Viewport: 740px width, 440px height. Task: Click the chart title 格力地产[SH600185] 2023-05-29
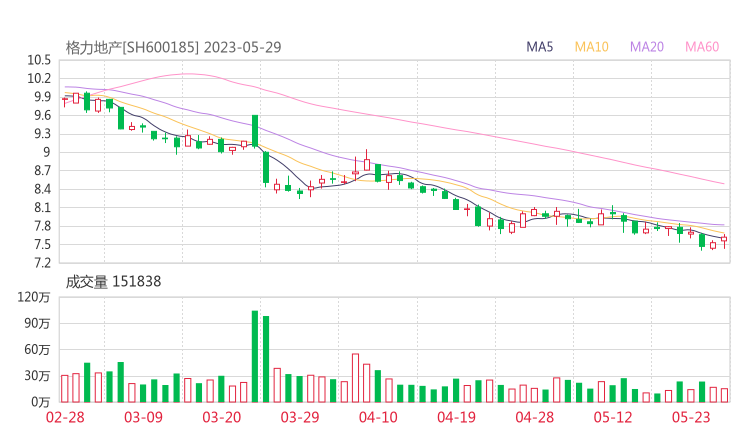tap(173, 47)
